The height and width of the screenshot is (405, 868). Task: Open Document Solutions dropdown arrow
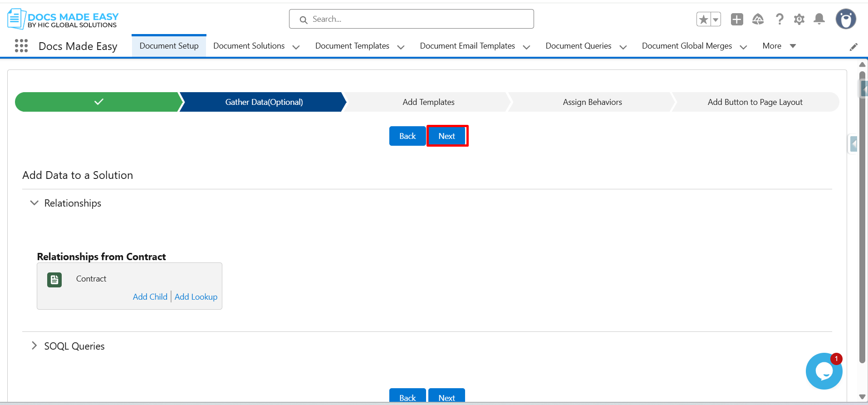pyautogui.click(x=296, y=47)
